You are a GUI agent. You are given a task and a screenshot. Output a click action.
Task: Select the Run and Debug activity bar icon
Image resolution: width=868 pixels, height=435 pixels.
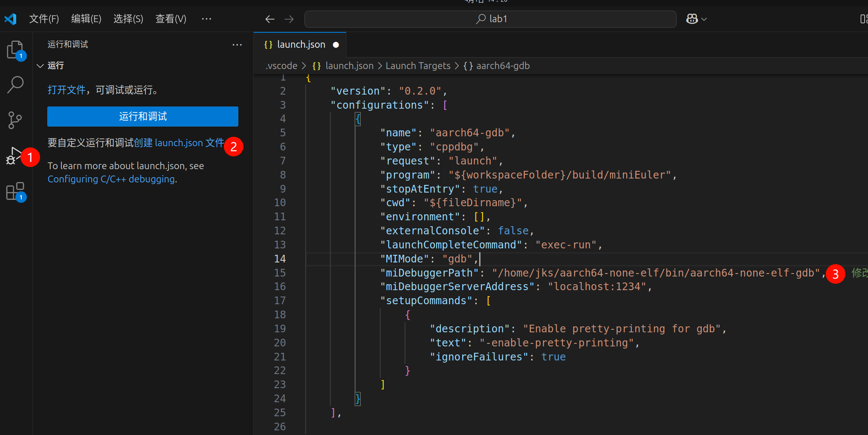coord(16,156)
